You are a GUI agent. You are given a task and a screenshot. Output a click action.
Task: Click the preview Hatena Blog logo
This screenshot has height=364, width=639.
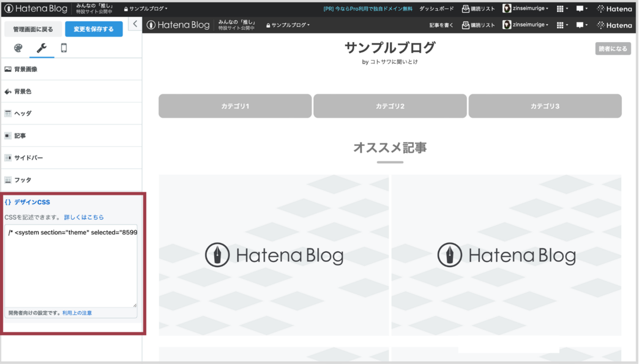pyautogui.click(x=178, y=25)
